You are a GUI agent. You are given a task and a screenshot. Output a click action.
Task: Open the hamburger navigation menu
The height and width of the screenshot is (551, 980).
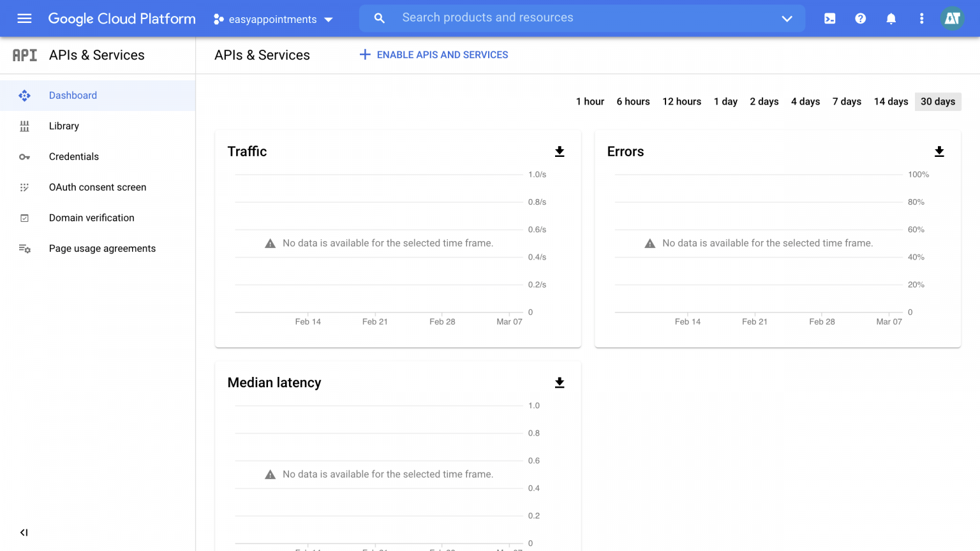pos(24,18)
